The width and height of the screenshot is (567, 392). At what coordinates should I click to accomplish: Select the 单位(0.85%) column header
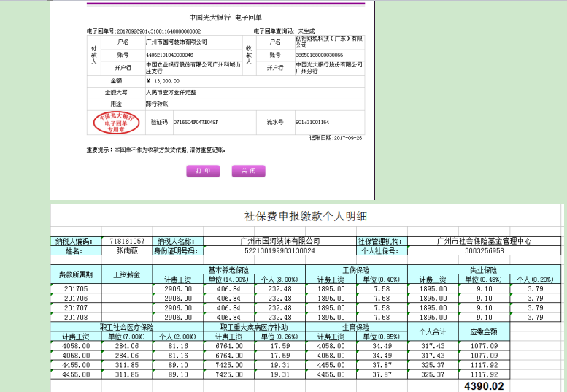(382, 337)
